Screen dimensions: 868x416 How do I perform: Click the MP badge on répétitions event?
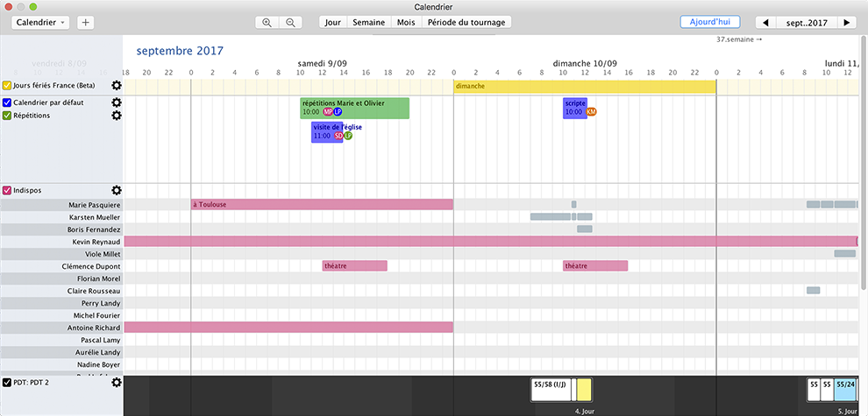click(x=328, y=112)
